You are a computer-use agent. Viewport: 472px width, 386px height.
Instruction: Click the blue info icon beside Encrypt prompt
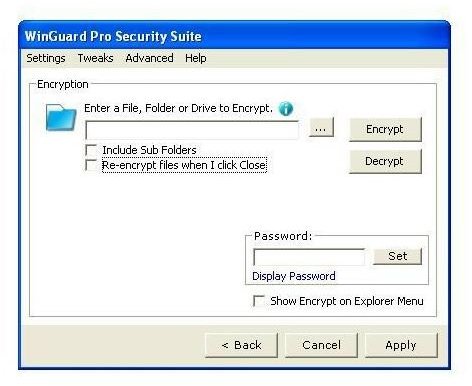(x=286, y=109)
